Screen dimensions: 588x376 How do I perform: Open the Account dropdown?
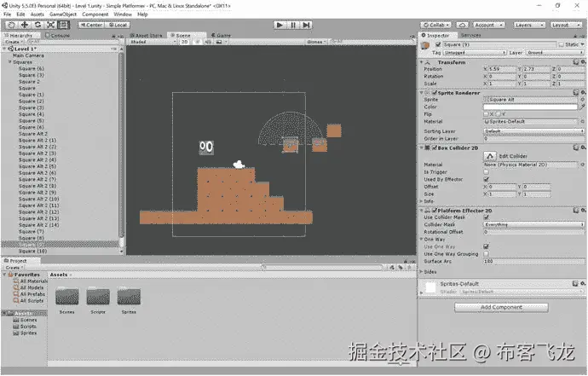[x=488, y=25]
